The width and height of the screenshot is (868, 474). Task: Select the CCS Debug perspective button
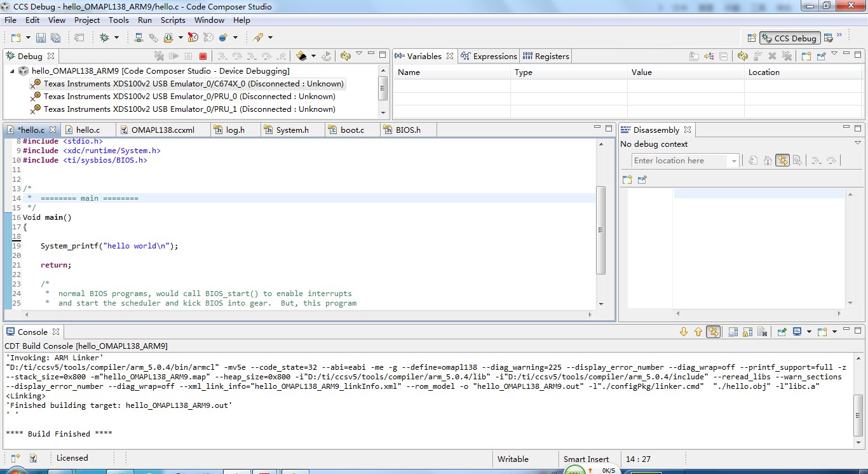tap(789, 38)
